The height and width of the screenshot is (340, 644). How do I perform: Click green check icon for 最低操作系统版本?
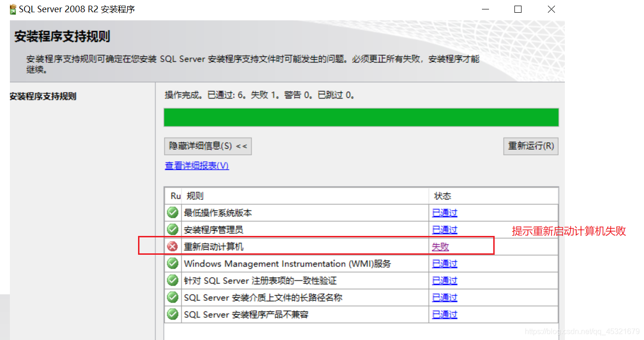[x=173, y=212]
